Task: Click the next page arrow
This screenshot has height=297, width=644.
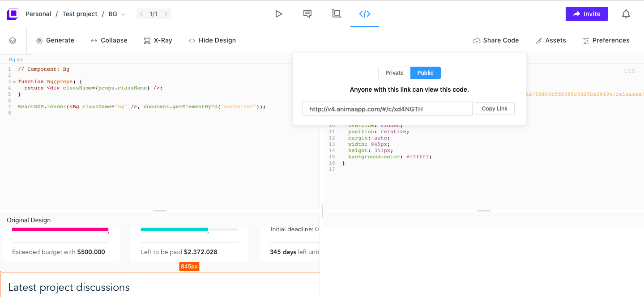Action: coord(166,14)
